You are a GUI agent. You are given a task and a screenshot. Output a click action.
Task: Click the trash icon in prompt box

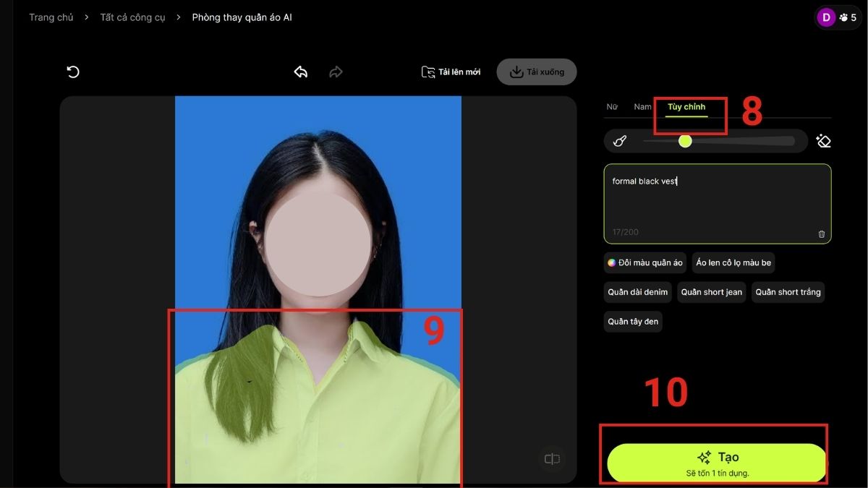(821, 234)
